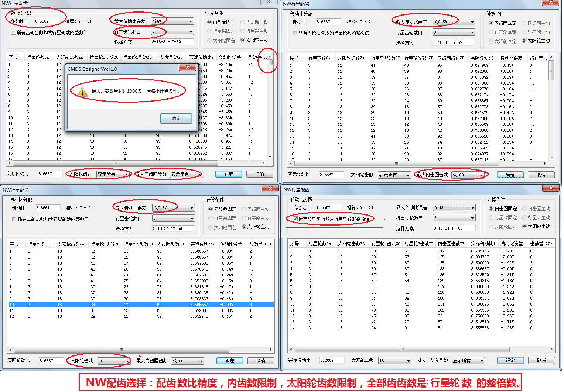
Task: Close the CMDS Designer message box
Action: pyautogui.click(x=188, y=67)
